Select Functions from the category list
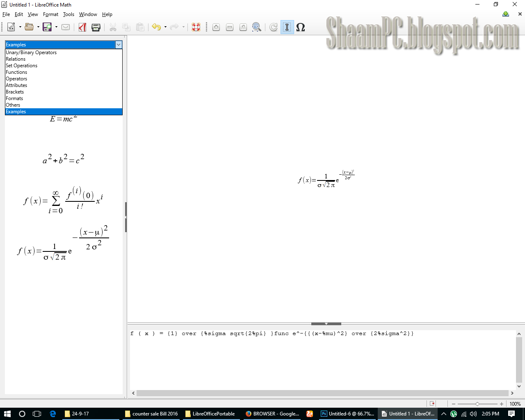The image size is (525, 420). point(64,72)
